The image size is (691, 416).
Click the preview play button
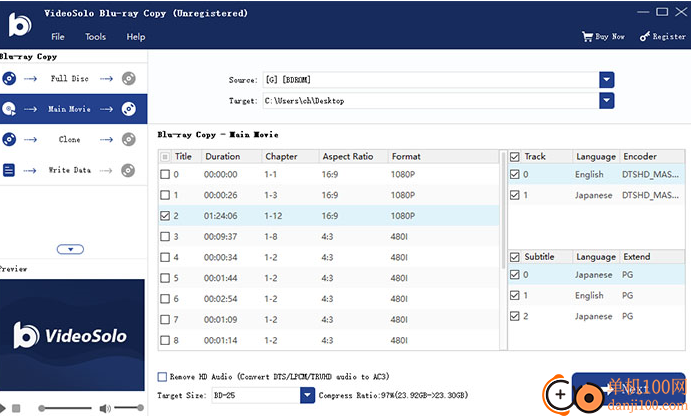[x=3, y=409]
